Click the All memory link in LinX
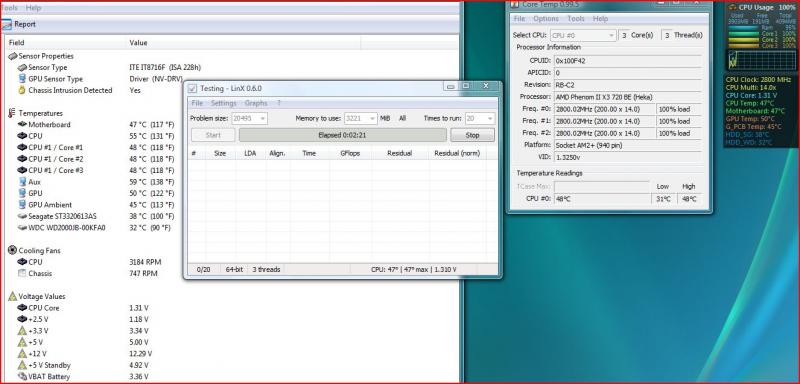The image size is (800, 384). [x=403, y=118]
